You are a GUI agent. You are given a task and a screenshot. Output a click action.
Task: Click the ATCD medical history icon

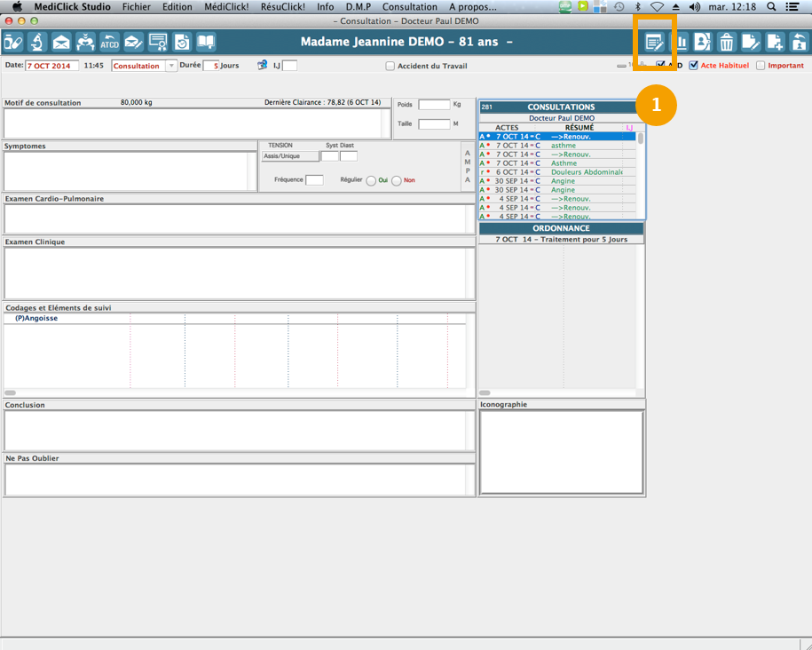[x=109, y=42]
